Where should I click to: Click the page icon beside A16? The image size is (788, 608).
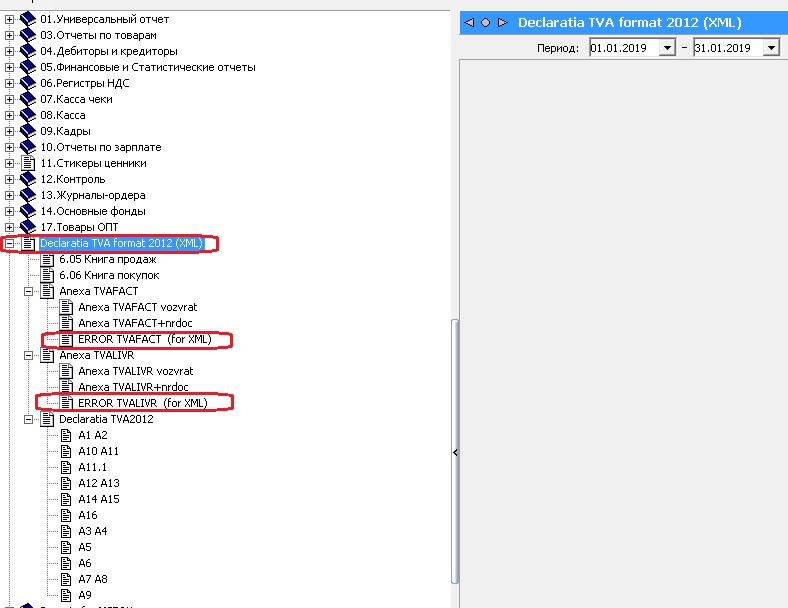click(x=66, y=515)
